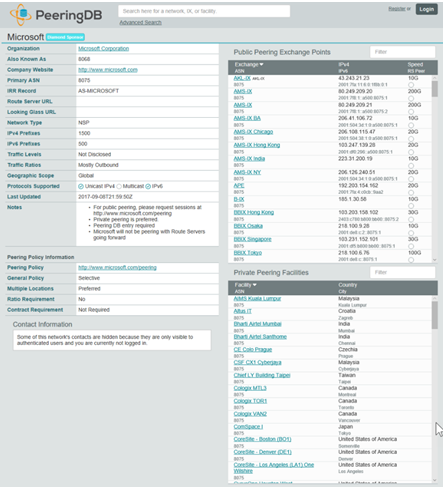Open the CSF CX1 Cyberjaya facility link
Viewport: 443px width, 487px height.
[257, 362]
